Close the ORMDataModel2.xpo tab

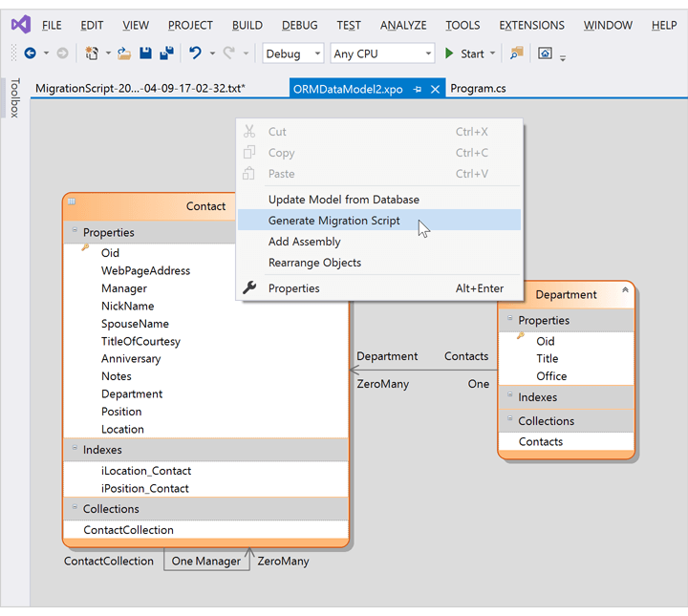point(435,89)
